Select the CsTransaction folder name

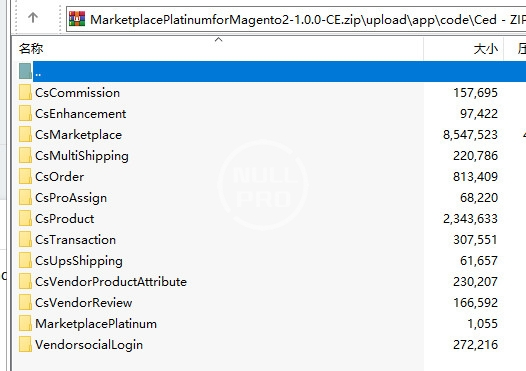coord(75,240)
